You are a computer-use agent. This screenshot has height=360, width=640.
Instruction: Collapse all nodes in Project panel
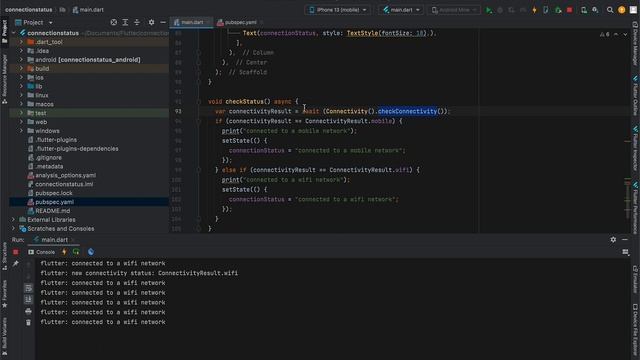point(137,22)
